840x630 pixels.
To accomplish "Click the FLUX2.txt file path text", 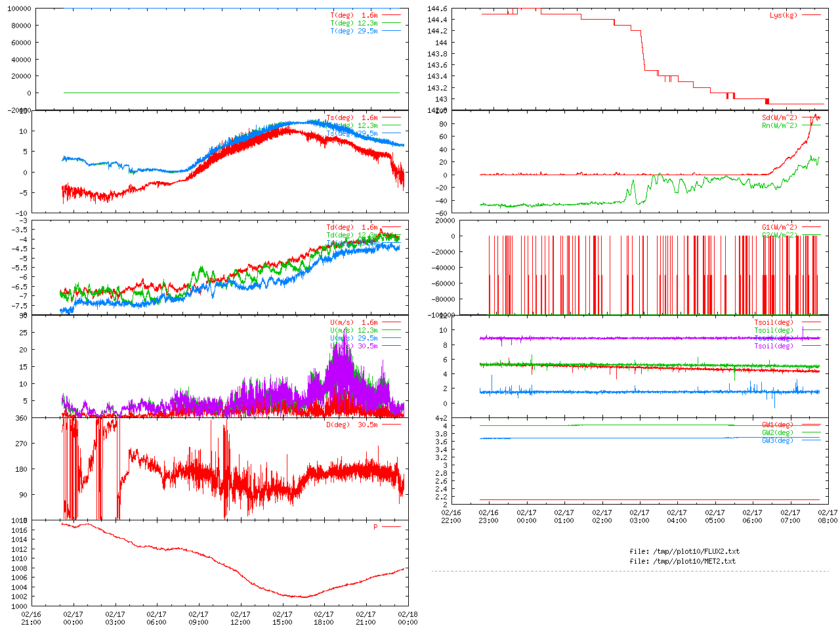I will pos(684,551).
